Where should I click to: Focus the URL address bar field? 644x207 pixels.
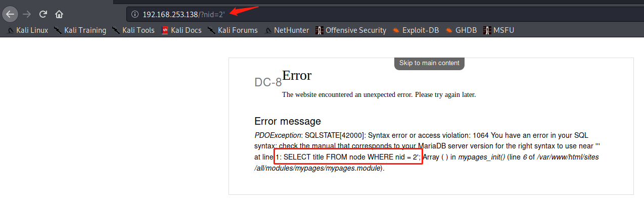point(384,14)
